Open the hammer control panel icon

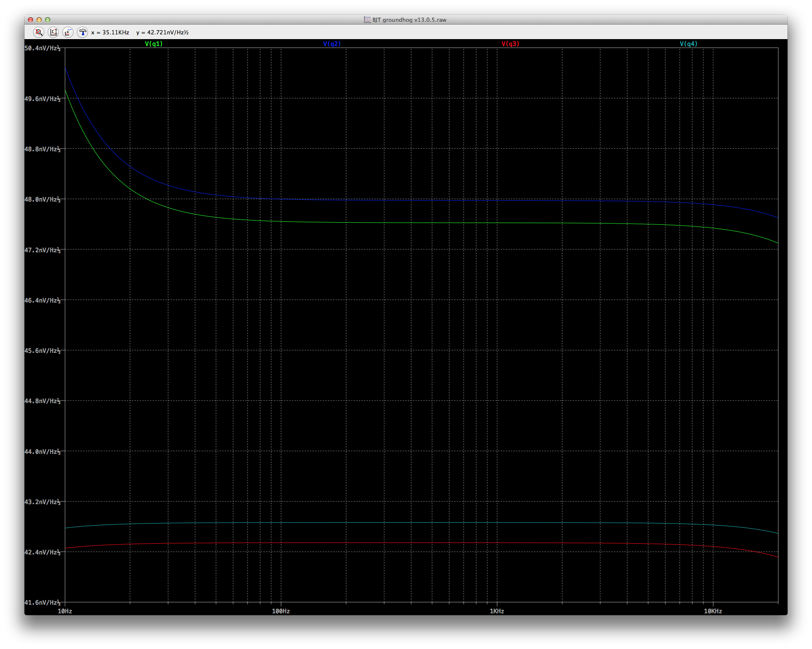tap(82, 32)
